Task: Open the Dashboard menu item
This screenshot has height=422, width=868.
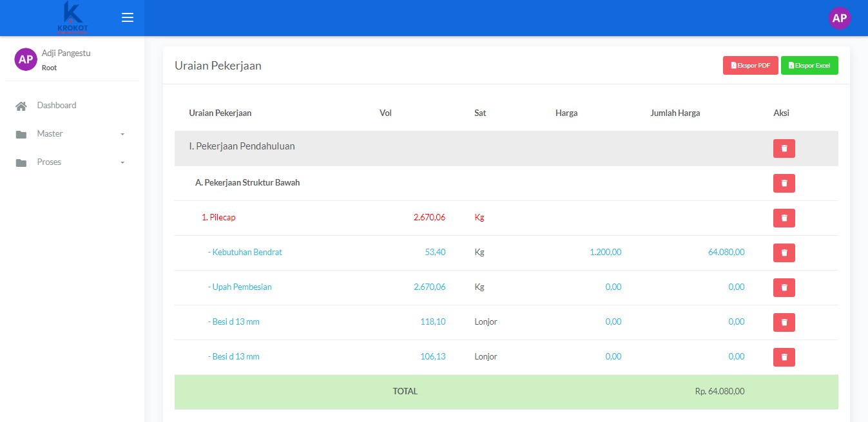Action: 57,105
